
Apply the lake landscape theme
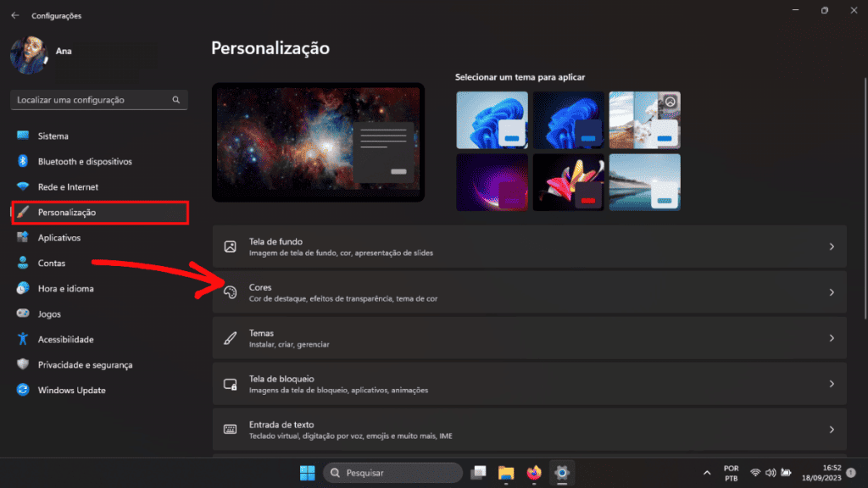(645, 182)
